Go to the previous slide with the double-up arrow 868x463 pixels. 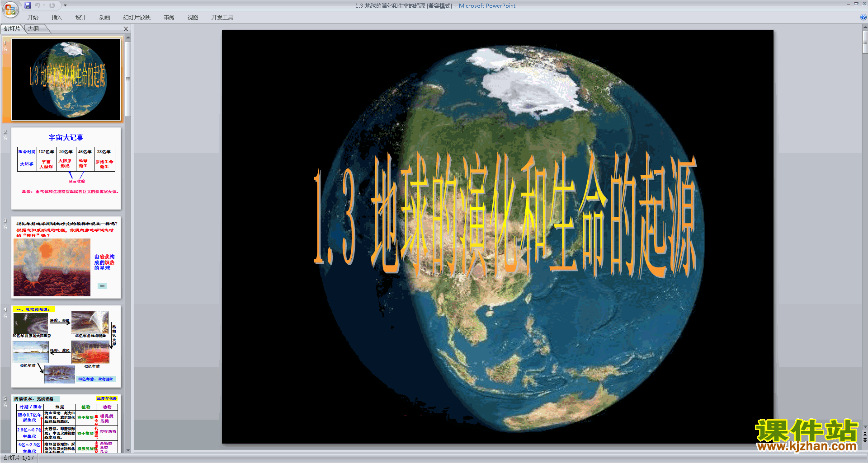[865, 434]
